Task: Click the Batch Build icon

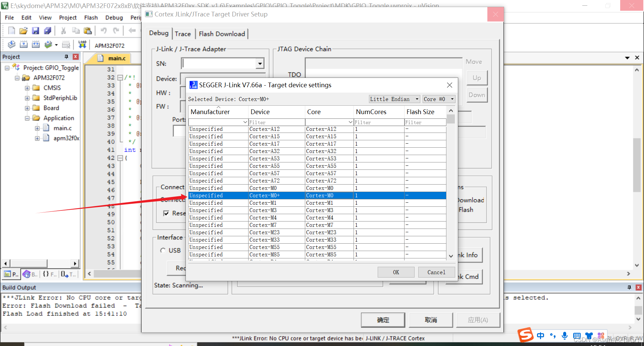Action: click(x=48, y=45)
